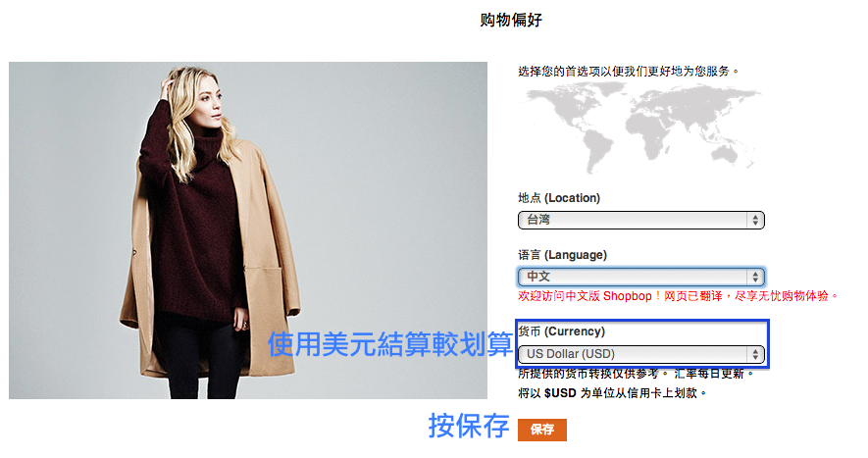The height and width of the screenshot is (458, 868).
Task: Click the 将以 $USD 为单位 charge notice
Action: [x=612, y=393]
